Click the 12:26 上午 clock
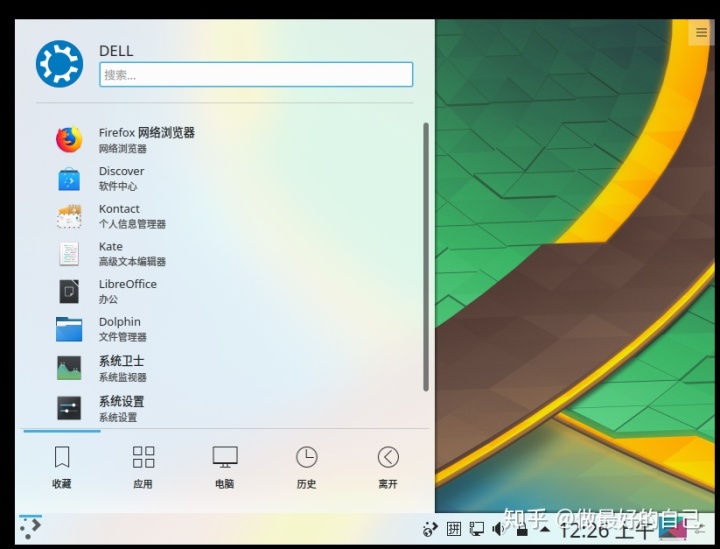 [605, 530]
